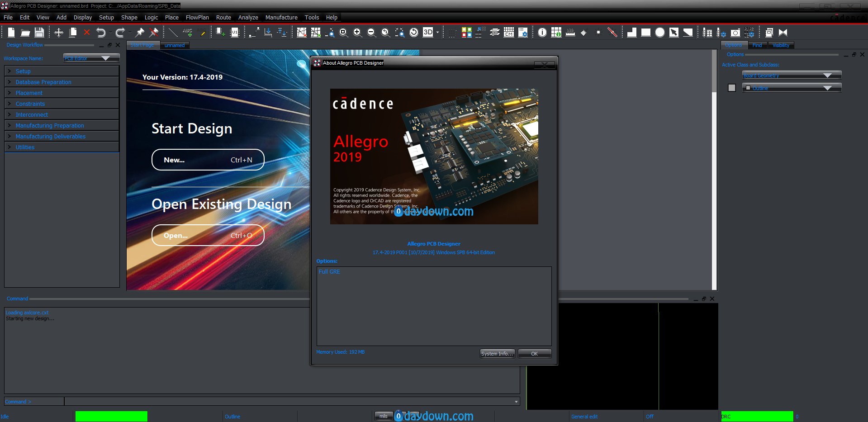
Task: Select the Fix pushpin icon
Action: point(140,32)
